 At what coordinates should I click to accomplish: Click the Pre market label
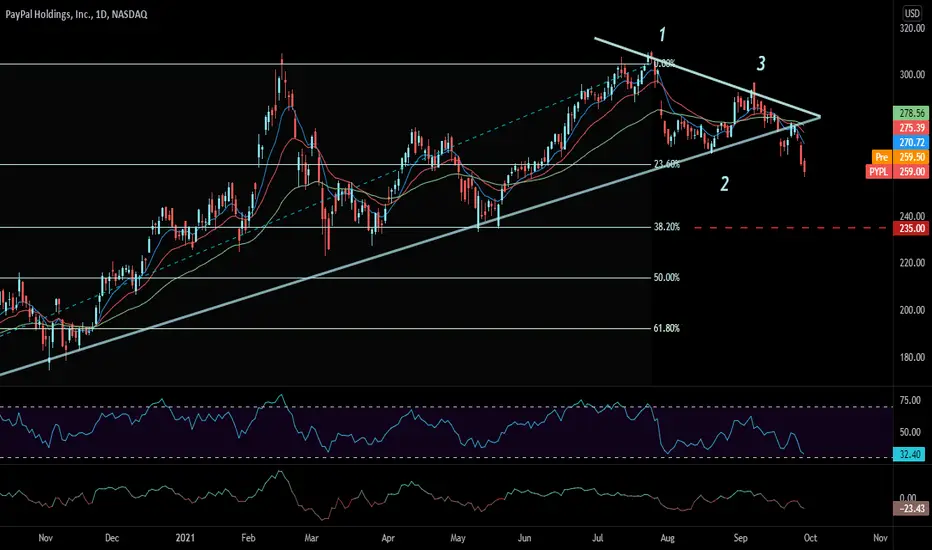[881, 157]
